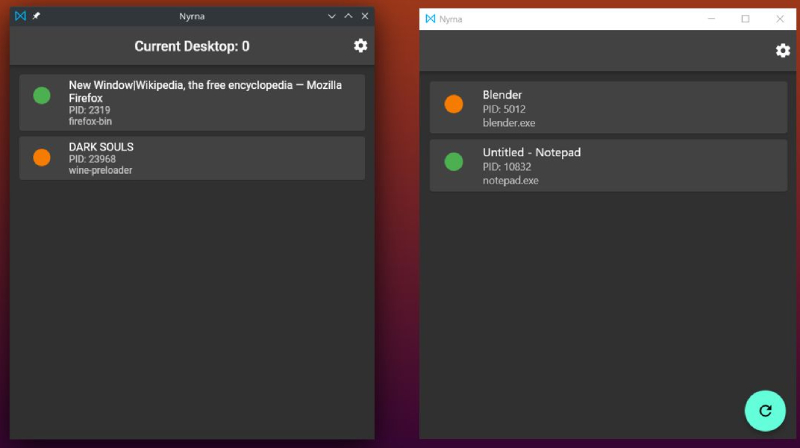Click Nyrna logo in right window title bar

pyautogui.click(x=430, y=19)
